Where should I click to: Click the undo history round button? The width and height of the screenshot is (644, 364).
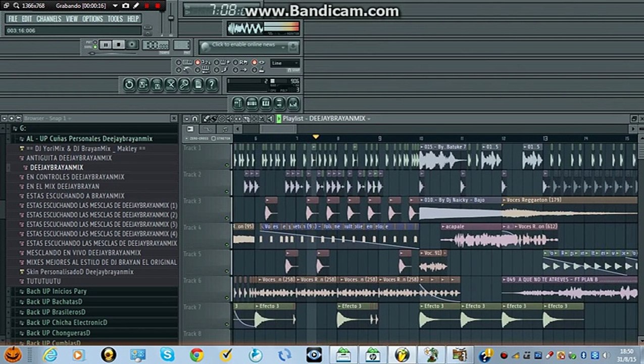pos(129,84)
